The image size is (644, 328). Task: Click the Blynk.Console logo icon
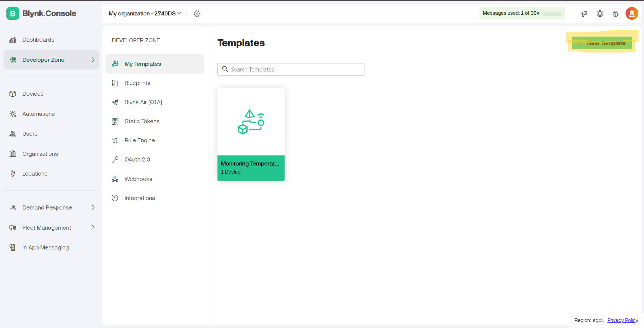point(13,13)
